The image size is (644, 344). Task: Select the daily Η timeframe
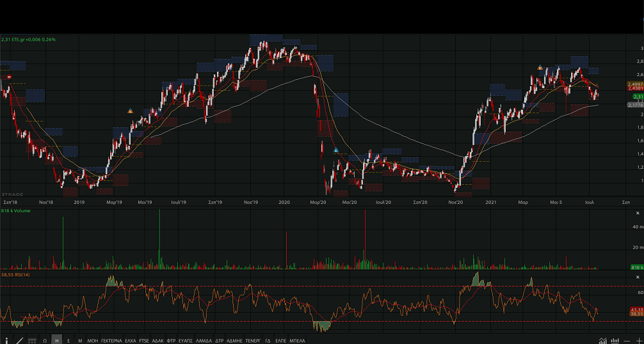click(57, 341)
